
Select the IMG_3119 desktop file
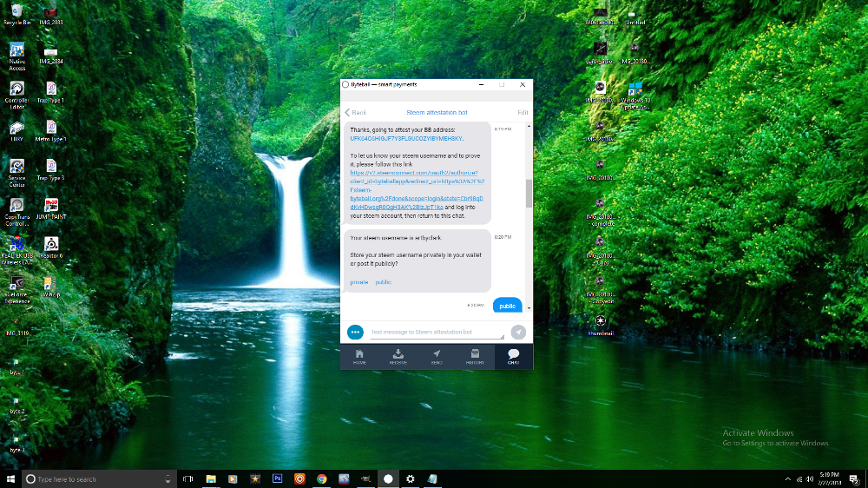[x=17, y=326]
